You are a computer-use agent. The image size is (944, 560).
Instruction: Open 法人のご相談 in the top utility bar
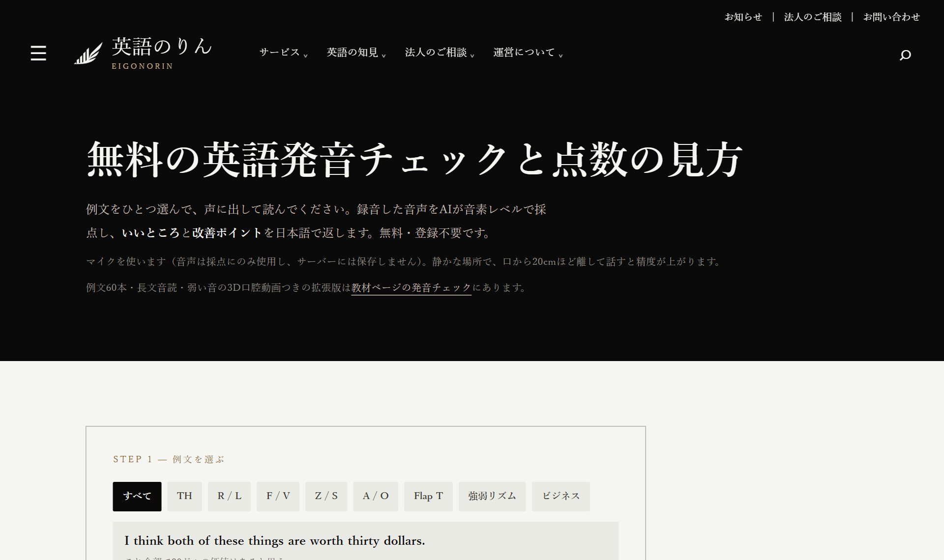(813, 17)
